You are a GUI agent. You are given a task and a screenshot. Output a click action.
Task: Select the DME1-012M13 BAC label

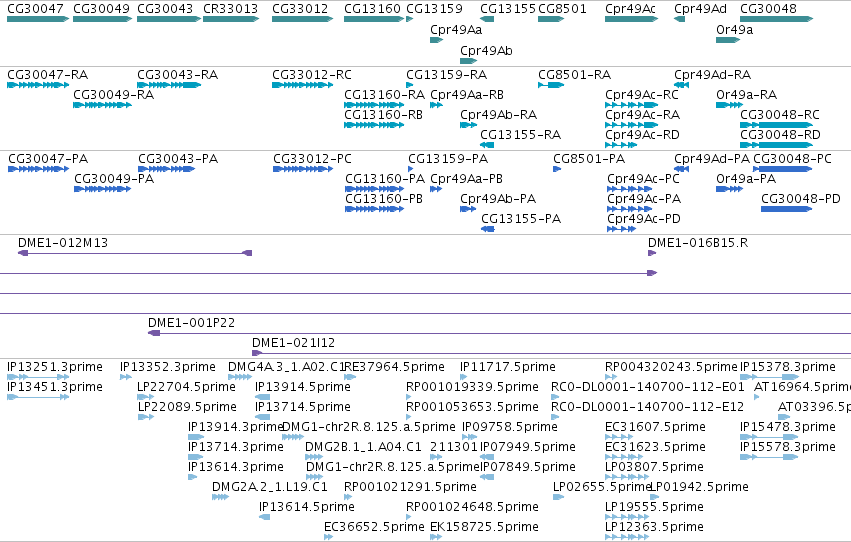pyautogui.click(x=63, y=243)
